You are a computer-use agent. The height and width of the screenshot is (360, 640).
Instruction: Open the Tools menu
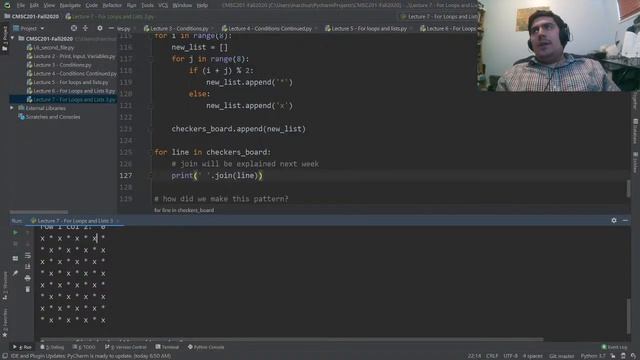(x=147, y=5)
